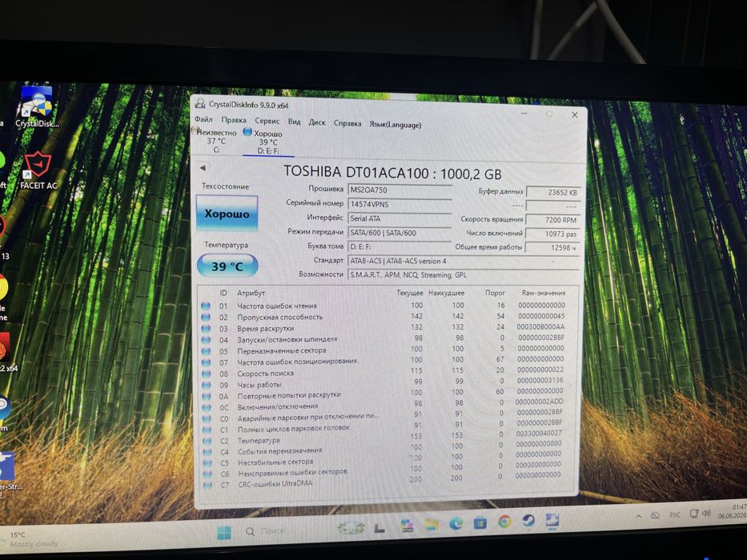This screenshot has height=560, width=747.
Task: Click raw value 003300040027 of Температура
Action: pyautogui.click(x=539, y=434)
